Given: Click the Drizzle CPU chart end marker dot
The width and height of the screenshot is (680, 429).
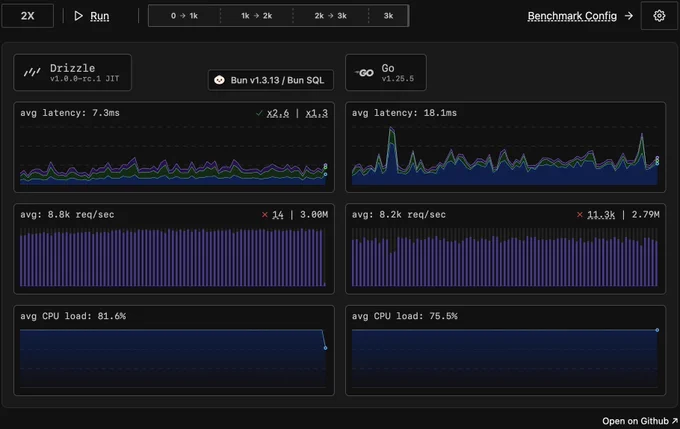Looking at the screenshot, I should pos(325,348).
